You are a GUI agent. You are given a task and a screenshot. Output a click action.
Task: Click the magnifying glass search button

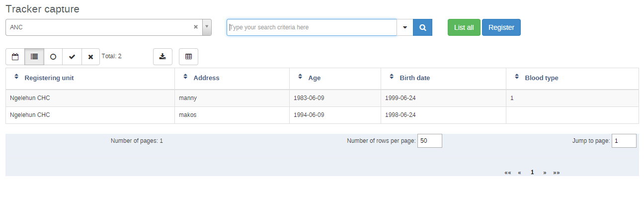(x=422, y=27)
